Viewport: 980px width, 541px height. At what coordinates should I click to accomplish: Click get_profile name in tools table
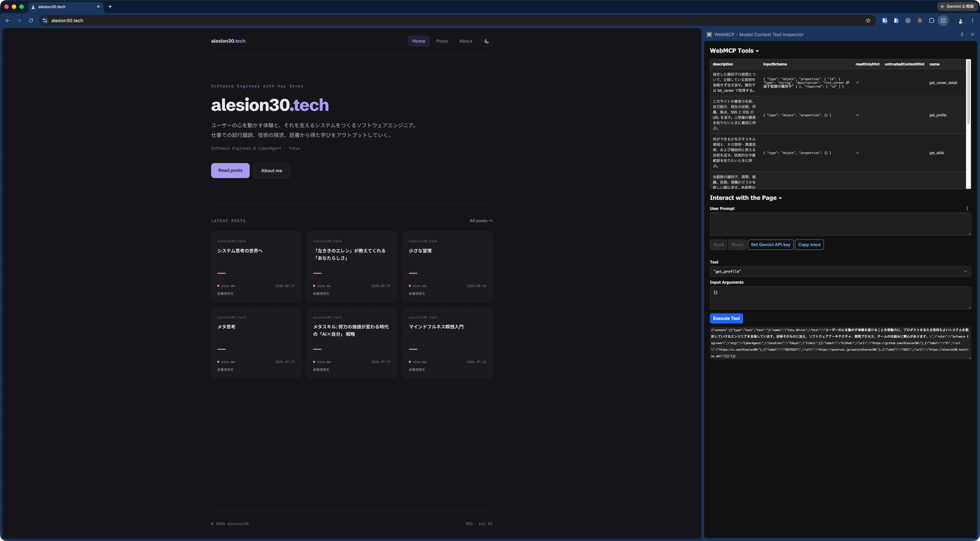[x=938, y=115]
